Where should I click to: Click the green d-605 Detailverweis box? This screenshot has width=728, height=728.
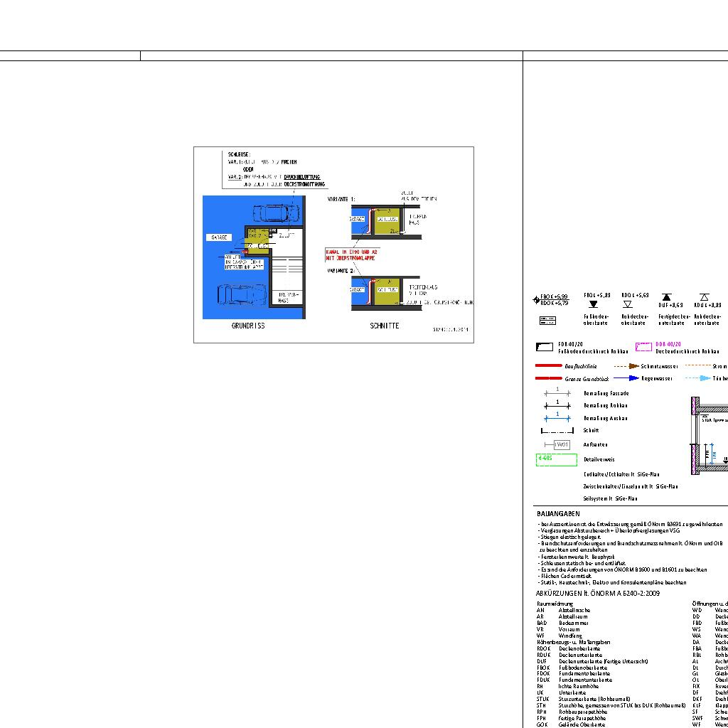[x=556, y=459]
